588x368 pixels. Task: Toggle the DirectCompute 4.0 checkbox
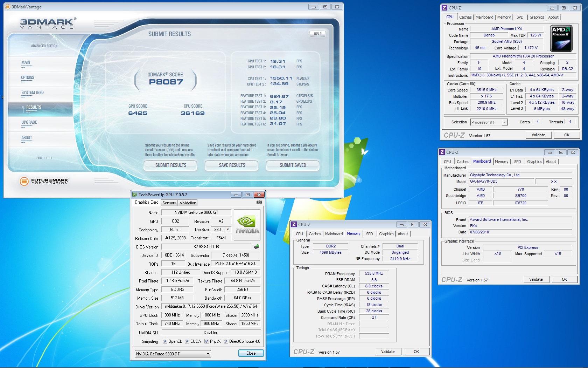click(x=226, y=341)
